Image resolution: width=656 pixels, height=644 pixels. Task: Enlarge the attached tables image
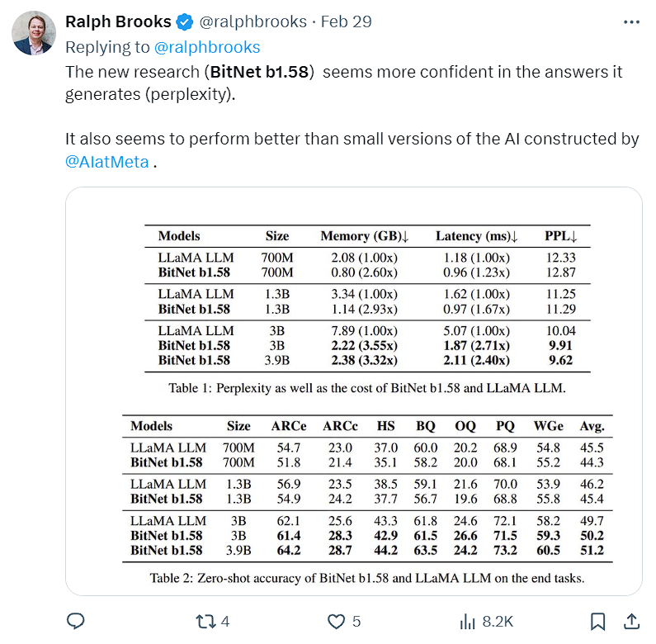click(x=353, y=391)
